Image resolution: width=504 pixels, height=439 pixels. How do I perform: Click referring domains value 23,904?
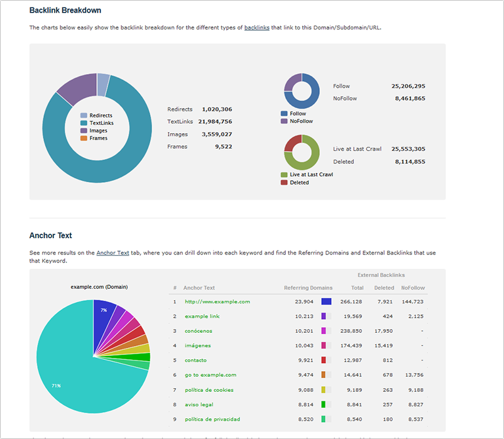coord(304,301)
